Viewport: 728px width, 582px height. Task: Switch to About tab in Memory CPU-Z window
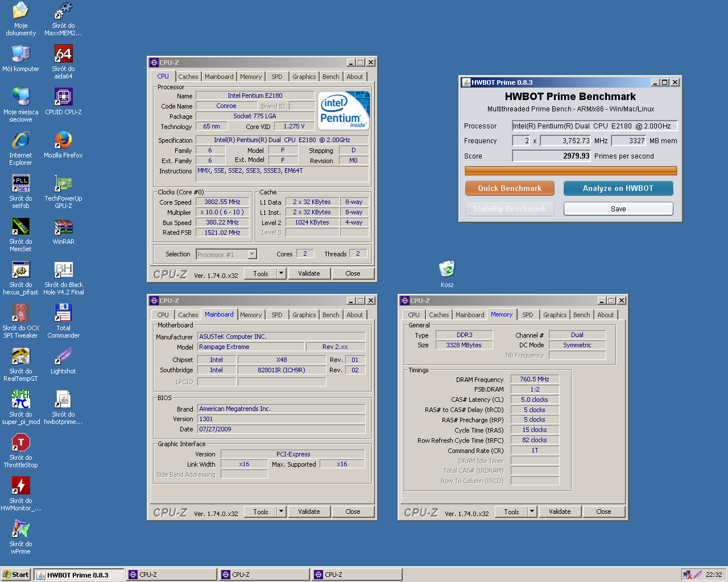tap(606, 315)
